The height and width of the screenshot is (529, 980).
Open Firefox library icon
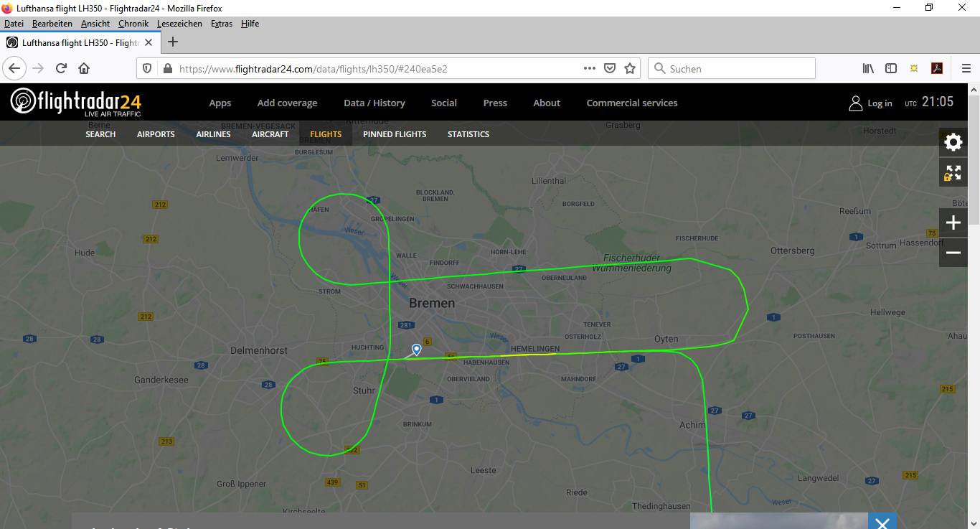click(x=868, y=68)
